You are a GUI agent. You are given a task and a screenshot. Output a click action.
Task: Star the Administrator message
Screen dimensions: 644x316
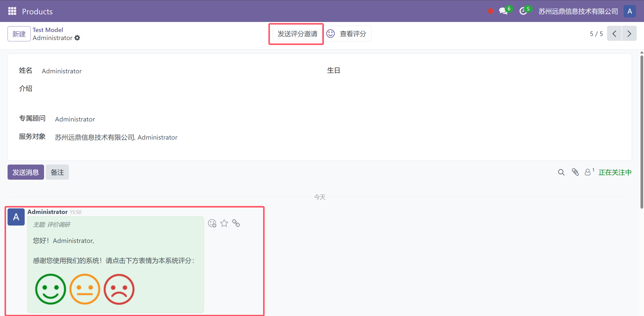pos(224,223)
